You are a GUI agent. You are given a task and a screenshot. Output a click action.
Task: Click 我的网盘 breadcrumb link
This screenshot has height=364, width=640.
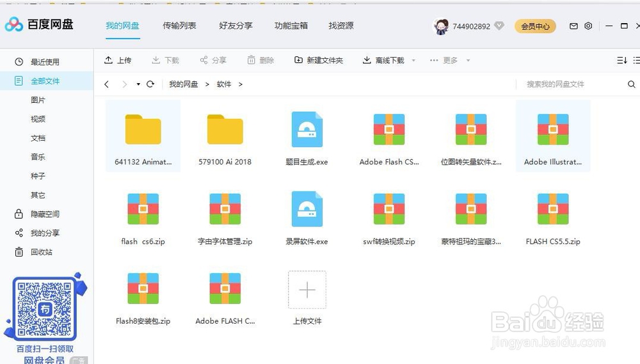pyautogui.click(x=183, y=84)
